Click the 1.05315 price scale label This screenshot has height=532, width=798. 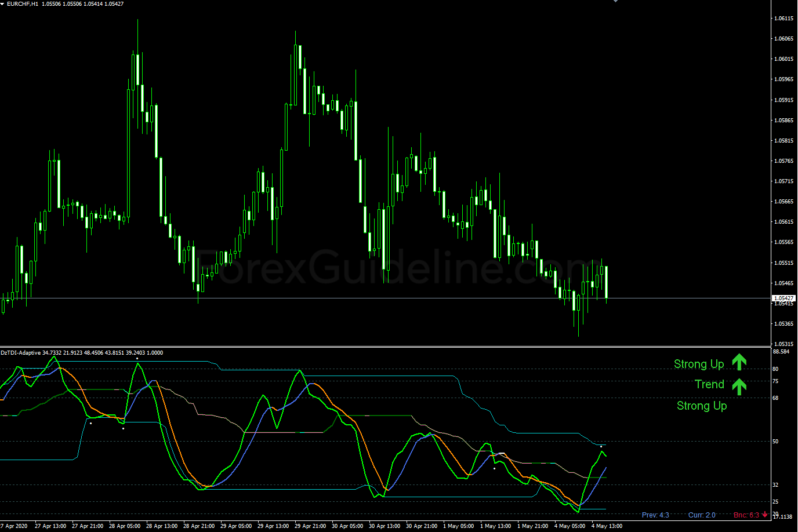coord(784,344)
